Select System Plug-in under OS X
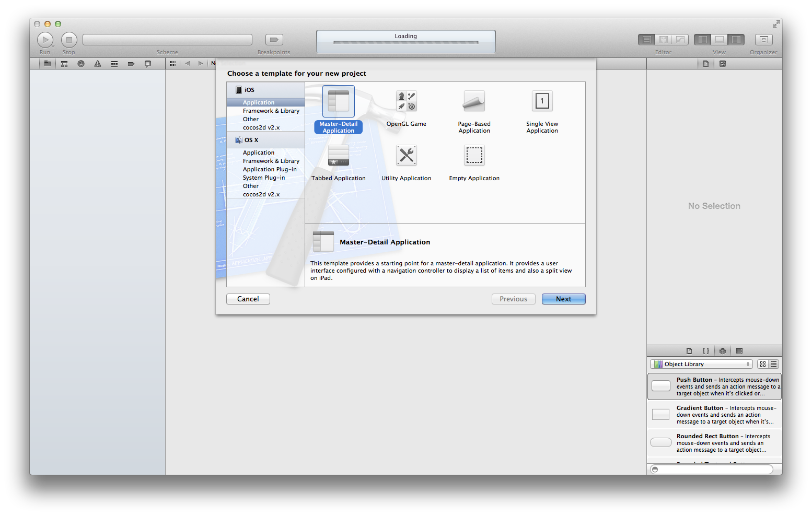Screen dimensions: 812x516 265,178
